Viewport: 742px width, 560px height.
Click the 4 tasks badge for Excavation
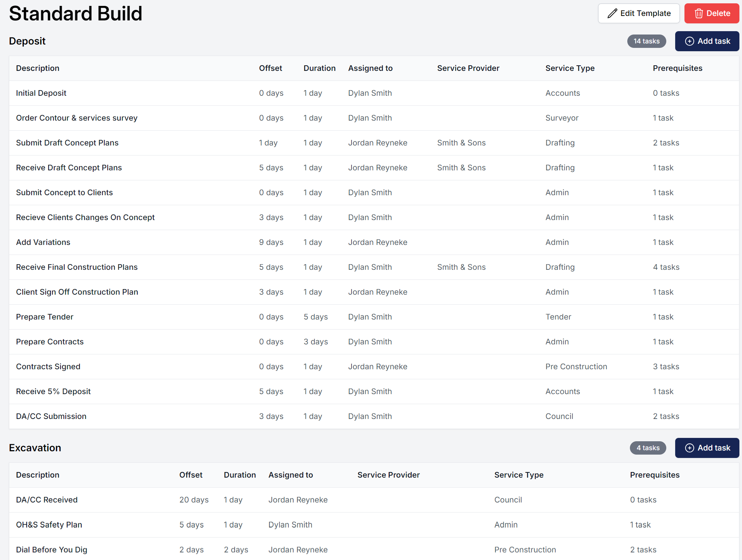648,448
